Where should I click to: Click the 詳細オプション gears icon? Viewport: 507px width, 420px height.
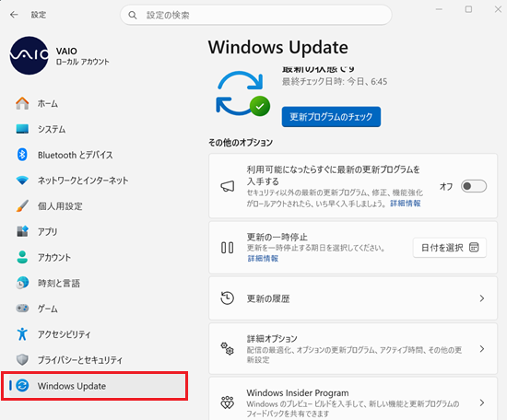(x=228, y=349)
